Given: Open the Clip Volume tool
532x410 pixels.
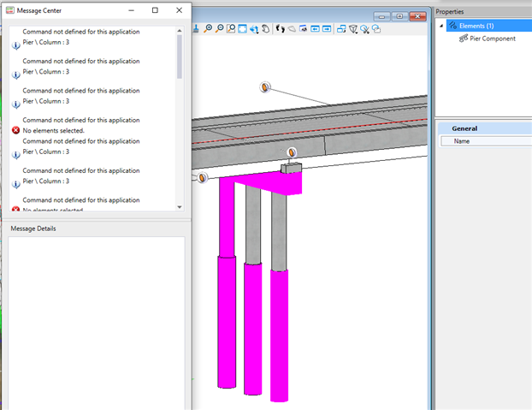Looking at the screenshot, I should (353, 29).
